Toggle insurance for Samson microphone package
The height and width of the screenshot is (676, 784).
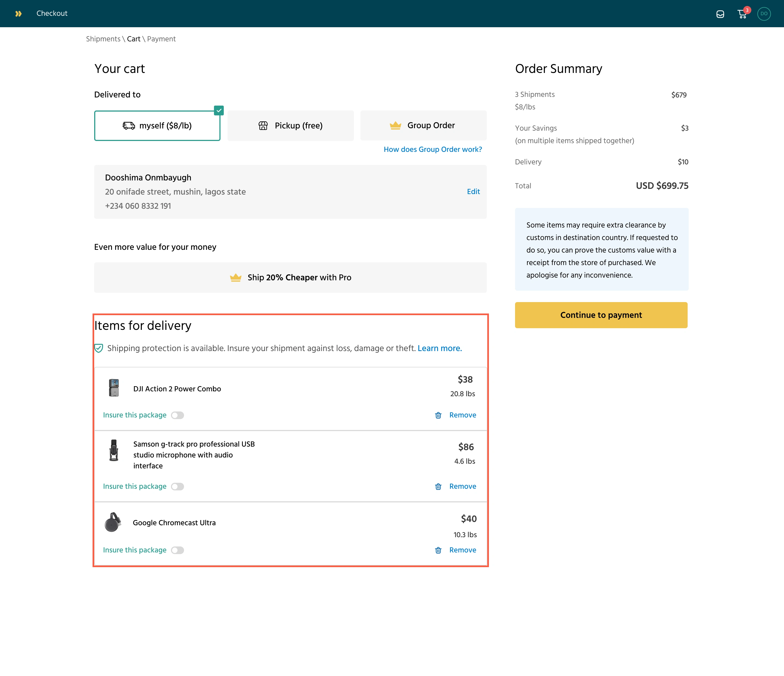point(177,487)
